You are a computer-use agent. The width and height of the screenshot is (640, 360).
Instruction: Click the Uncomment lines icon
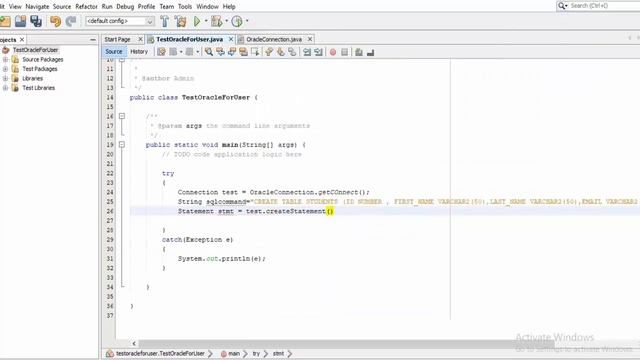(370, 52)
